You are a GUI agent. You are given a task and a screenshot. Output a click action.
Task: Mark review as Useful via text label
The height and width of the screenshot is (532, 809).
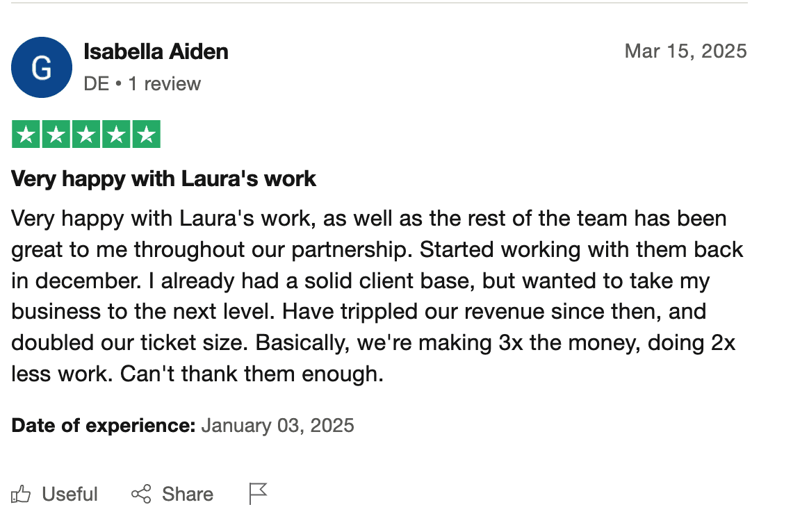[70, 494]
